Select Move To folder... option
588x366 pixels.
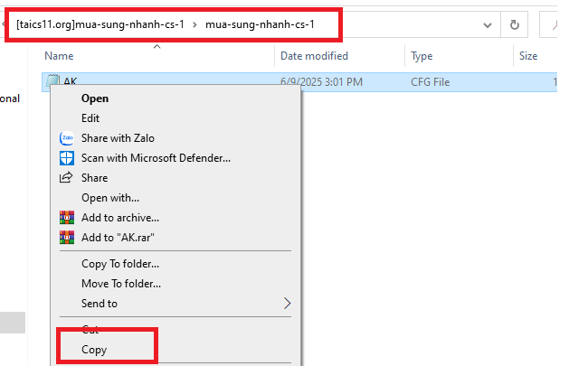122,284
